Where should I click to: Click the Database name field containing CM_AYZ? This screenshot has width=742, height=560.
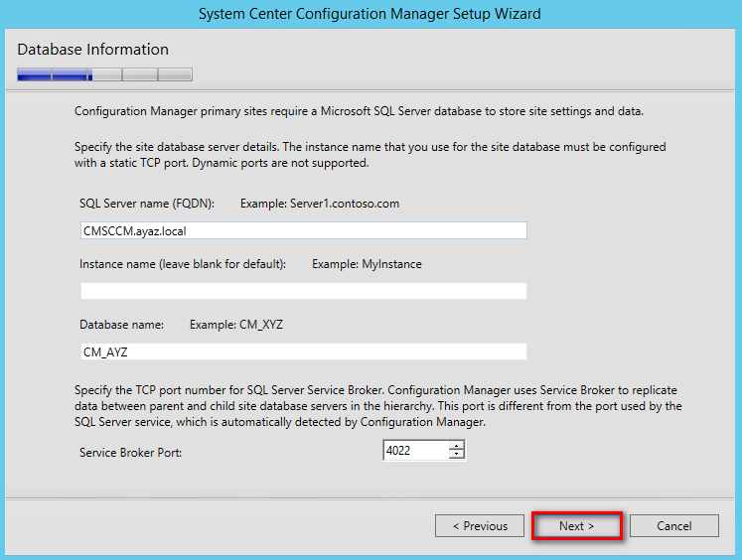coord(303,351)
